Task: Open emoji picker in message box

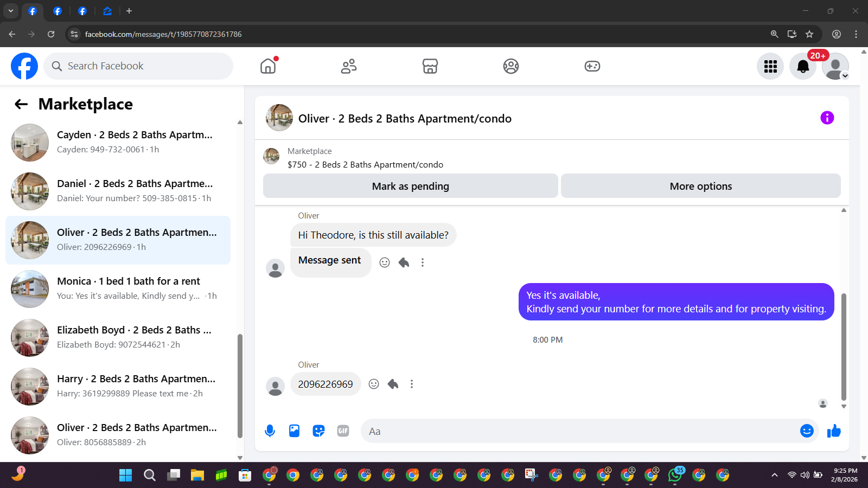Action: click(807, 431)
